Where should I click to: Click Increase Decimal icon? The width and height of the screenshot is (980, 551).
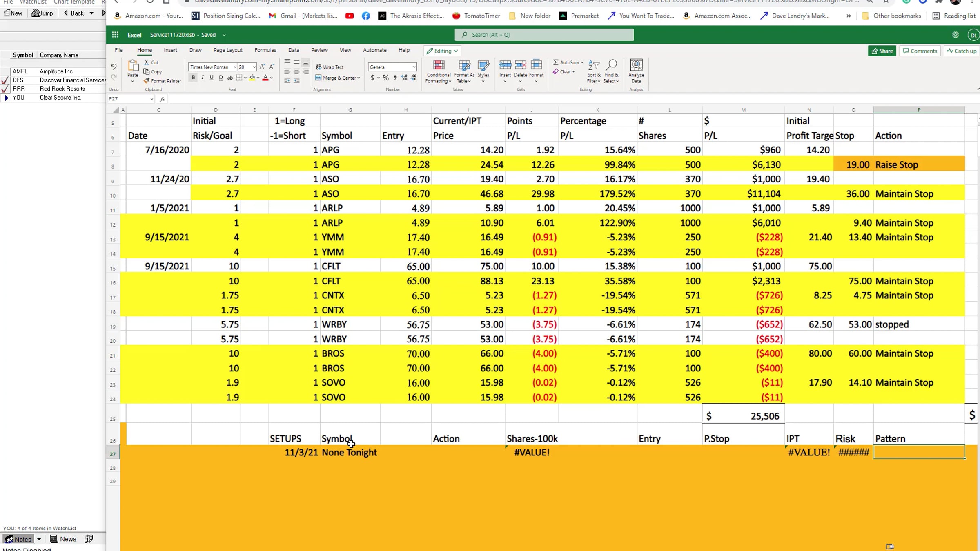[x=404, y=78]
